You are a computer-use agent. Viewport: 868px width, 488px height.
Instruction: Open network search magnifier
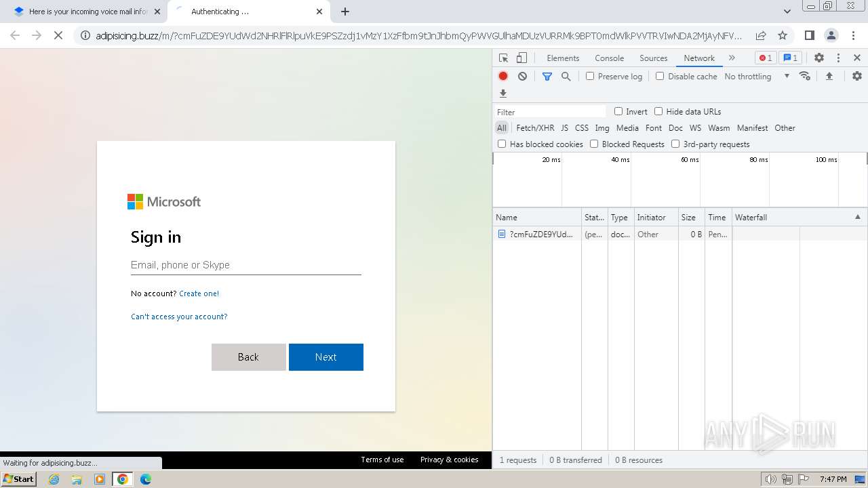(x=566, y=77)
